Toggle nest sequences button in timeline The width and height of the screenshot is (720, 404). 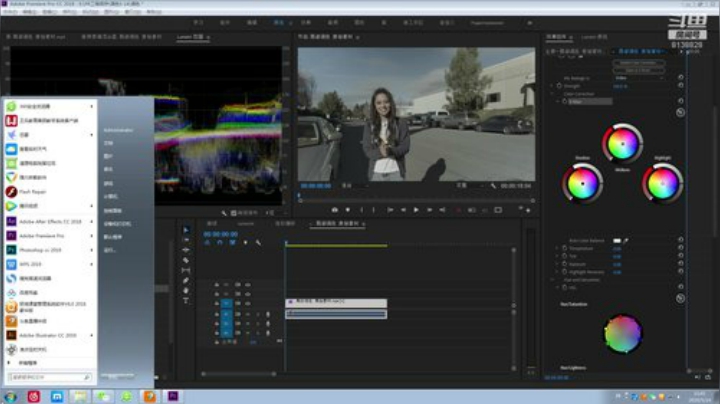(x=207, y=242)
